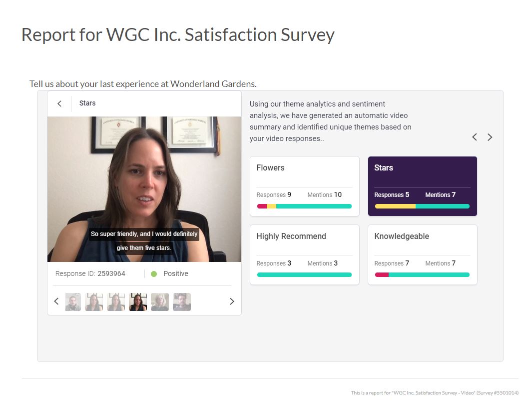Click the main video response player

click(144, 189)
